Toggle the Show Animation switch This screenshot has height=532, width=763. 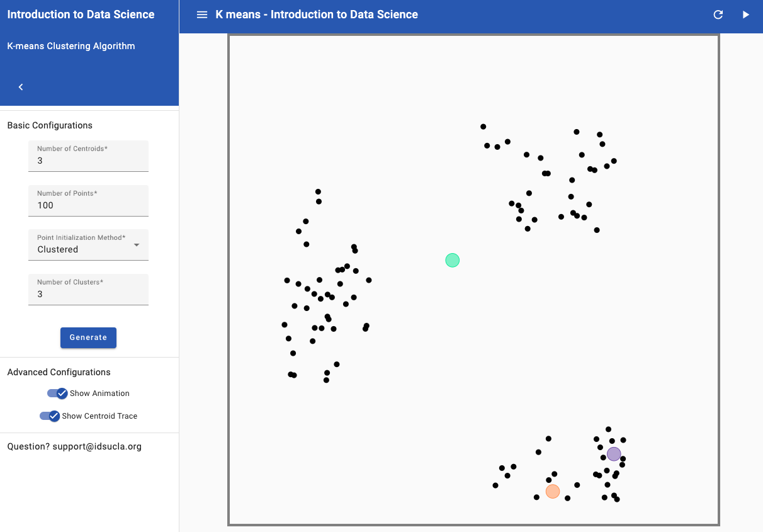point(57,393)
